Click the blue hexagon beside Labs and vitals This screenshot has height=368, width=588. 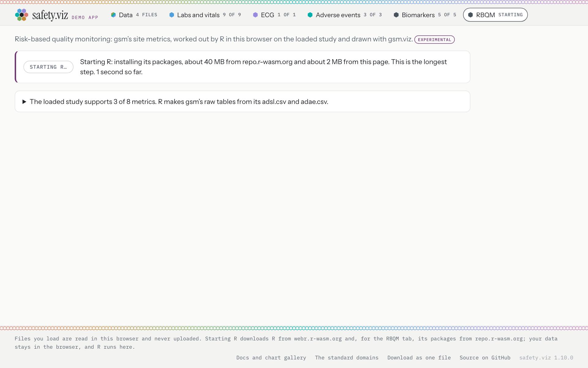(172, 15)
